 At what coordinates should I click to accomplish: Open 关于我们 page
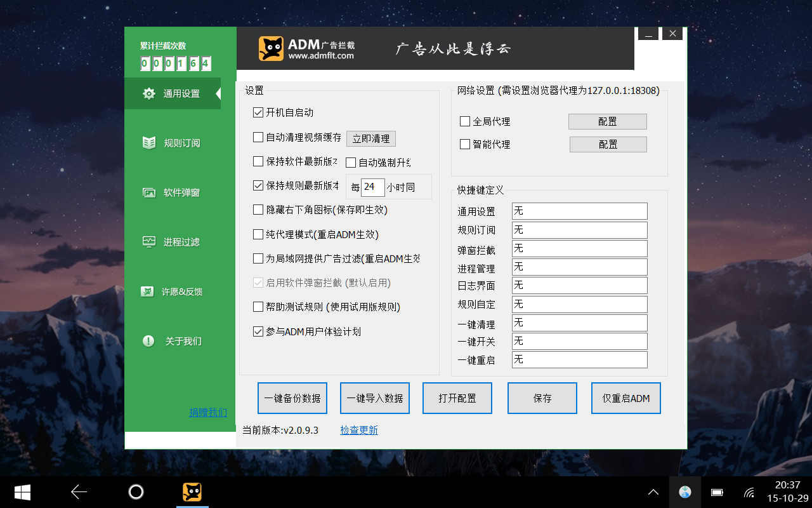pos(173,341)
